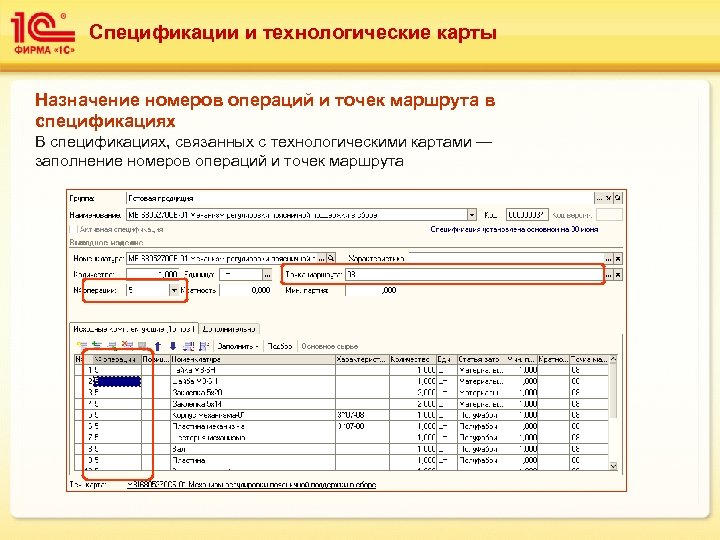Click the Copy row icon in table toolbar
The image size is (720, 540).
pos(97,346)
